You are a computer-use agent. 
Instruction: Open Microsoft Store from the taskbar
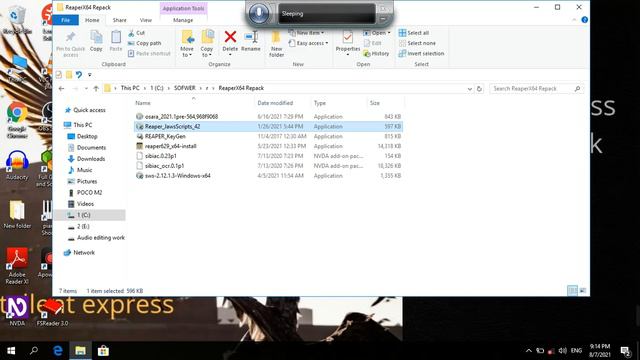pyautogui.click(x=103, y=351)
